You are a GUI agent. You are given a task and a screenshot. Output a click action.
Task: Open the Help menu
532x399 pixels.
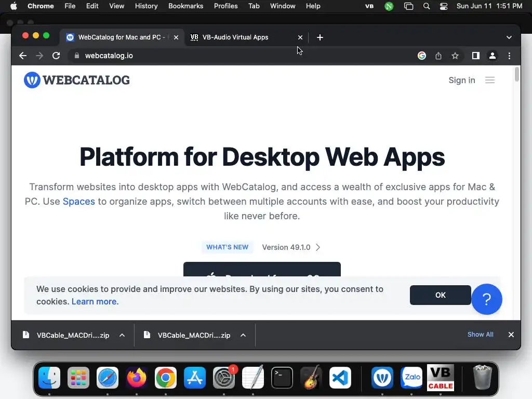pyautogui.click(x=313, y=6)
